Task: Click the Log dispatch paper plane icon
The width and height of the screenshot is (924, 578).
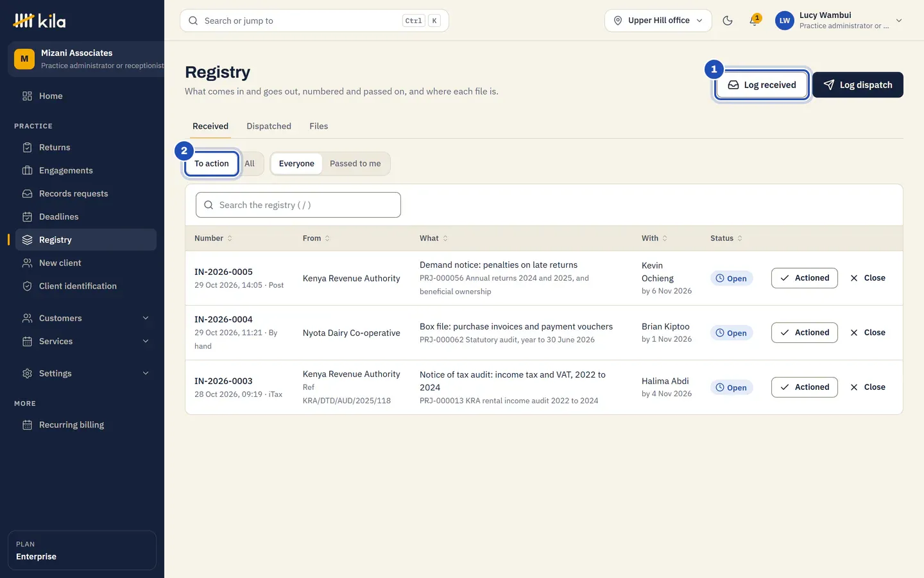Action: 829,85
